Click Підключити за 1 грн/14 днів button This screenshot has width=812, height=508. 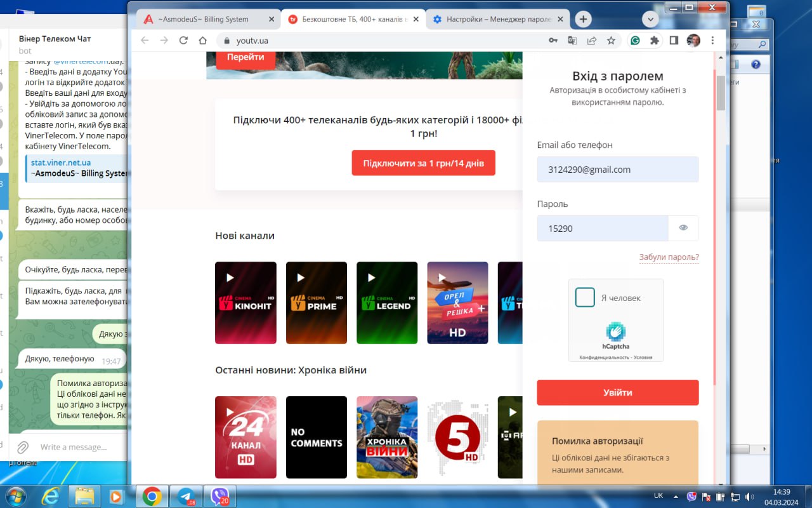pyautogui.click(x=424, y=163)
